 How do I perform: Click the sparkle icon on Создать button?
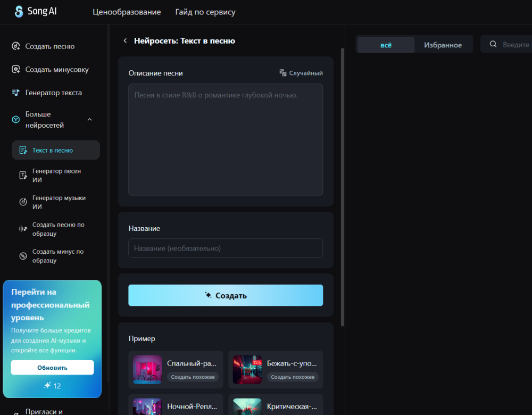[208, 295]
